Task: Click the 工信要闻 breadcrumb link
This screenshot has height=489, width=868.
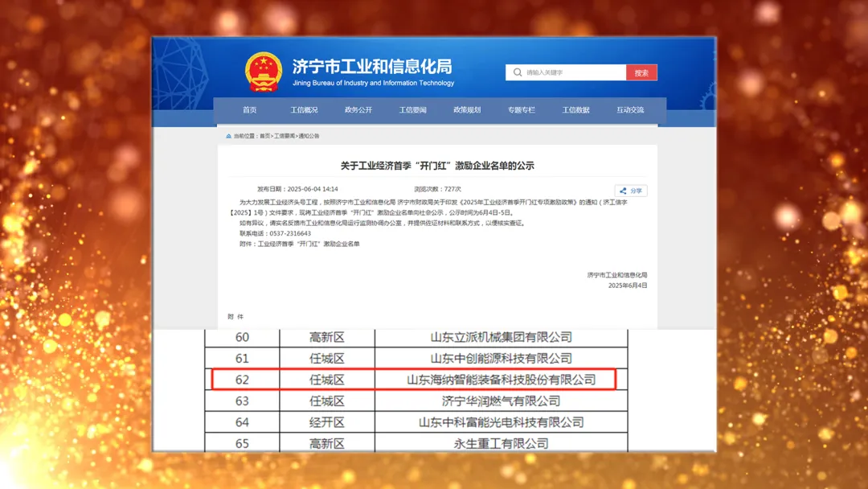Action: point(285,136)
